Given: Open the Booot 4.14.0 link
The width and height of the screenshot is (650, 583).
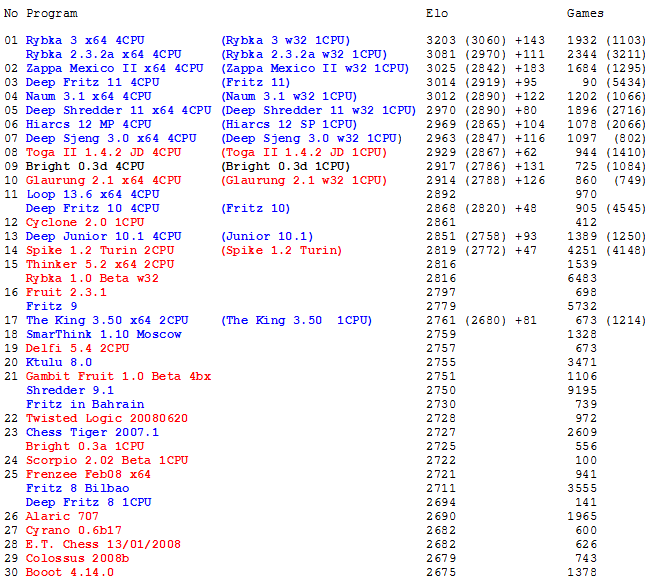Looking at the screenshot, I should click(70, 573).
